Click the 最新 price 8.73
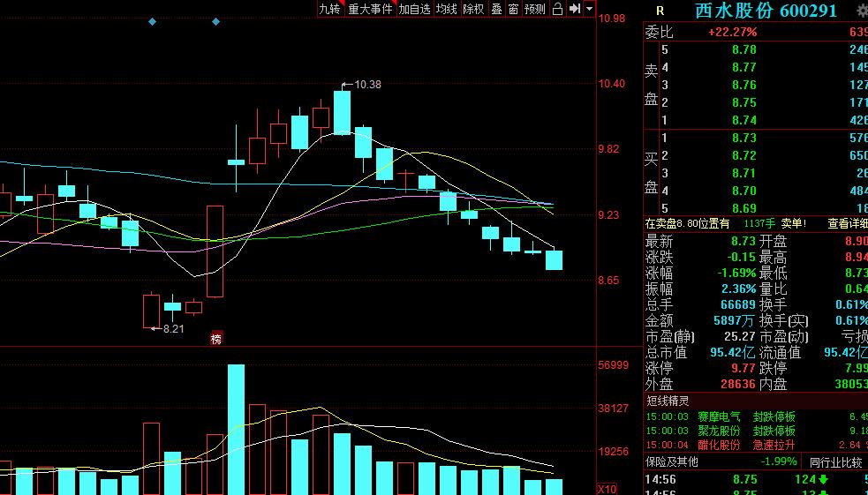This screenshot has width=868, height=495. click(x=744, y=242)
